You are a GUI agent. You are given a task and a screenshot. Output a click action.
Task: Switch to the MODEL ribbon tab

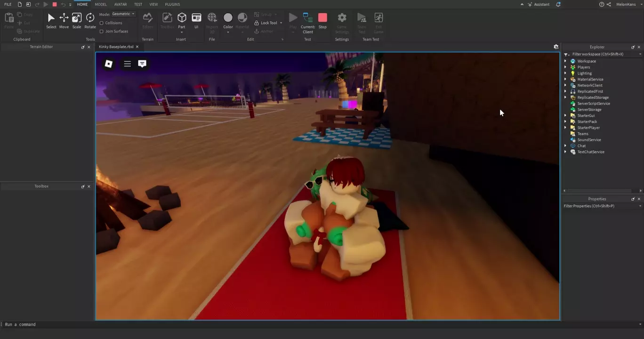click(101, 4)
